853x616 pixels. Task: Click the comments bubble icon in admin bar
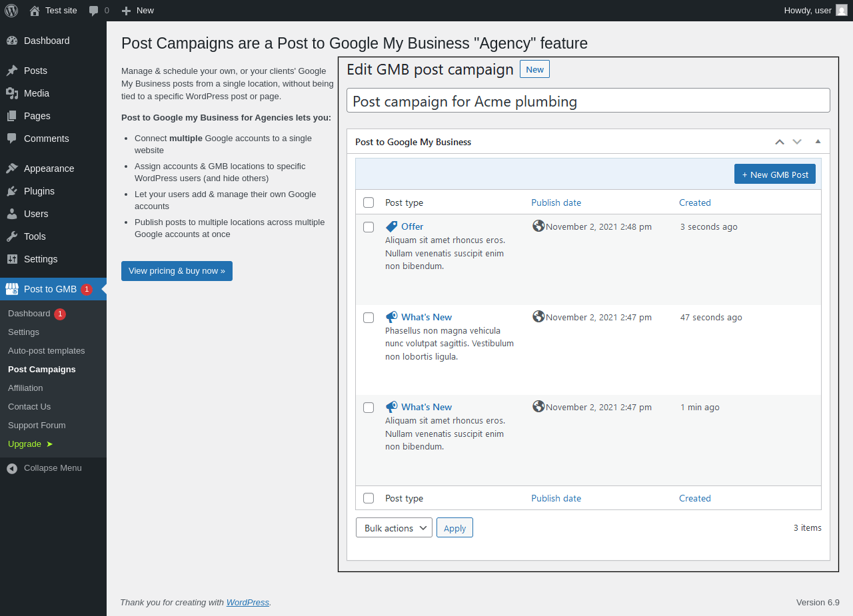click(x=94, y=11)
